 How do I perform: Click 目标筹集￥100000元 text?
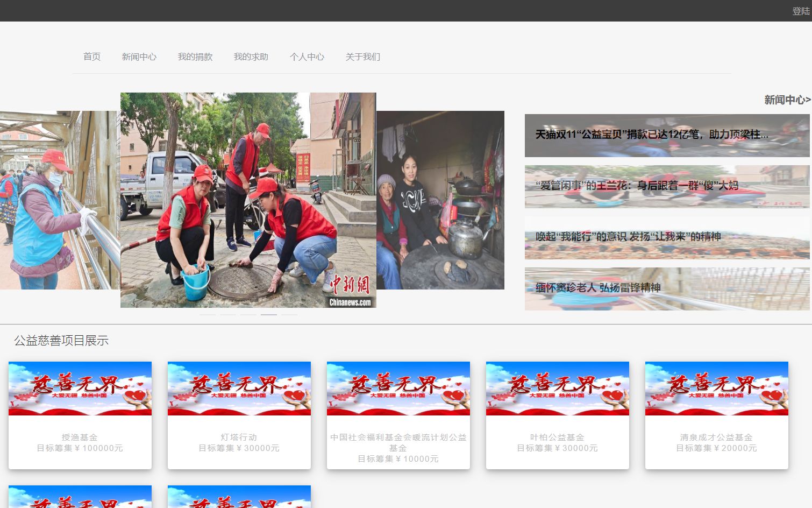(x=80, y=448)
